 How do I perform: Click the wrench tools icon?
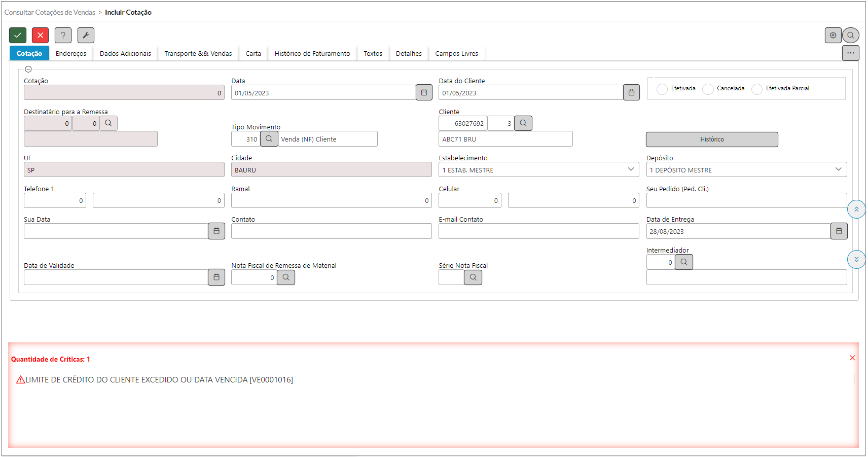tap(86, 35)
